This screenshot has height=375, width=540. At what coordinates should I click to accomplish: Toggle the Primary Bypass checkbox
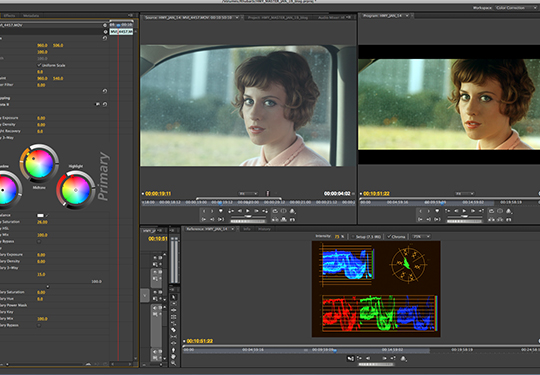tap(39, 241)
